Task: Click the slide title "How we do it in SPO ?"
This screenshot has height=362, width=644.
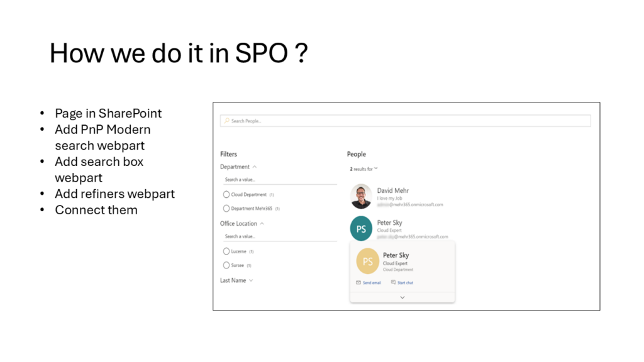Action: [x=179, y=53]
